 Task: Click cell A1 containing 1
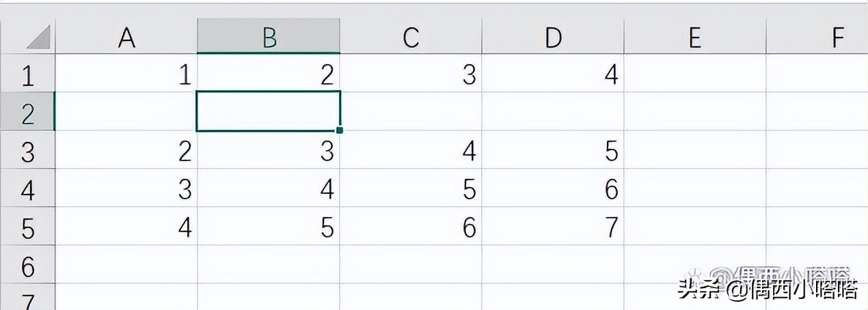[x=126, y=74]
